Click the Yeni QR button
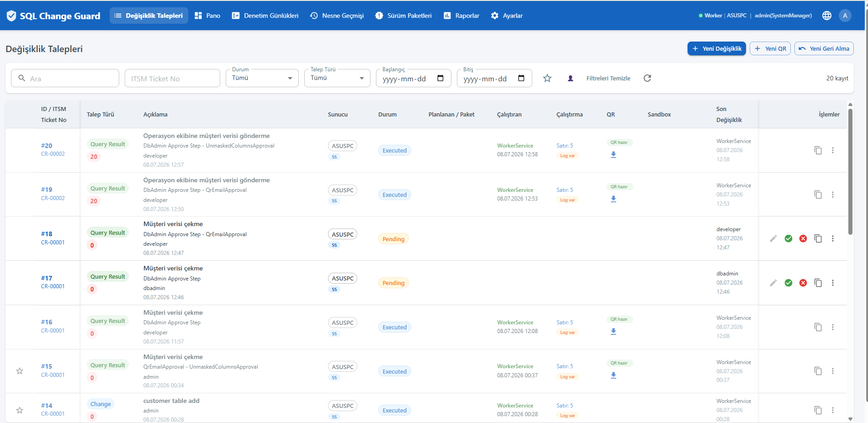This screenshot has height=423, width=868. point(770,48)
